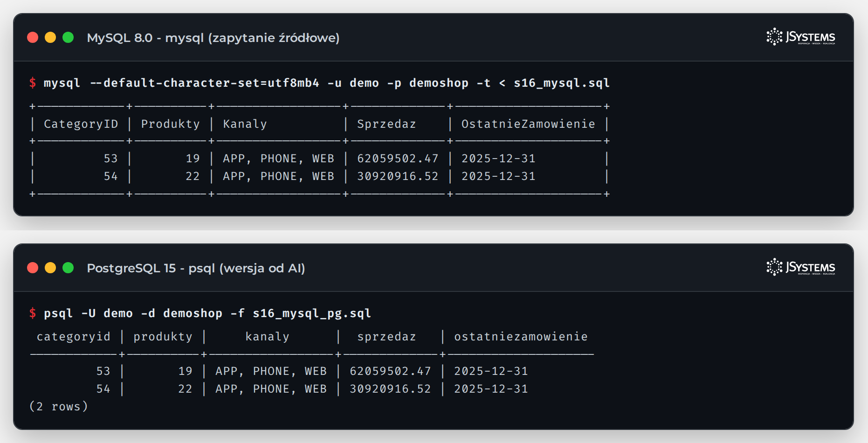Click the red close dot in PostgreSQL window
Screen dimensions: 868x443
click(33, 268)
